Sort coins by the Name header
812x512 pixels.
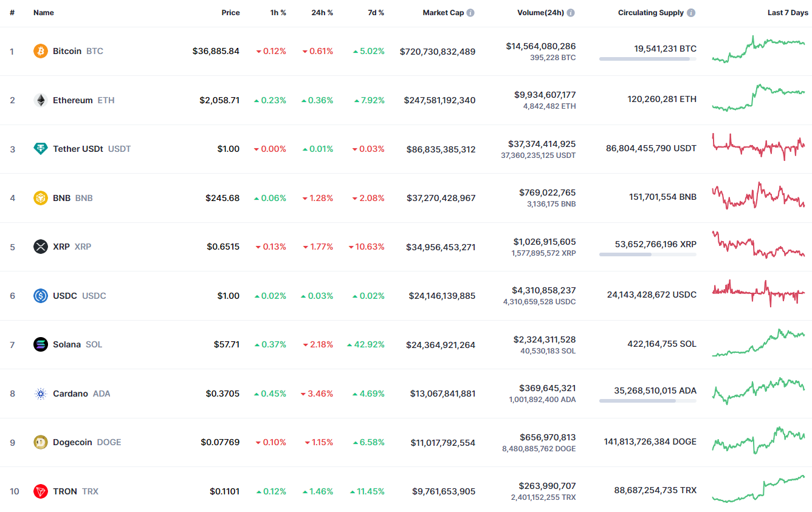click(44, 13)
